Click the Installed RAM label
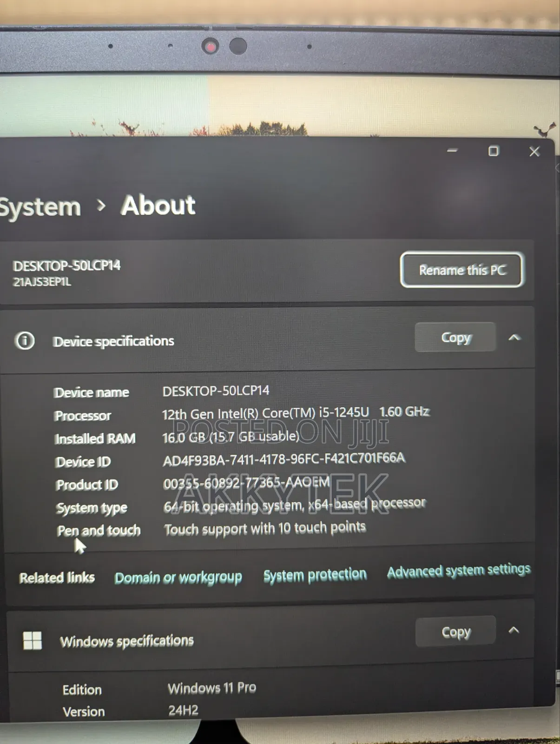 coord(95,439)
